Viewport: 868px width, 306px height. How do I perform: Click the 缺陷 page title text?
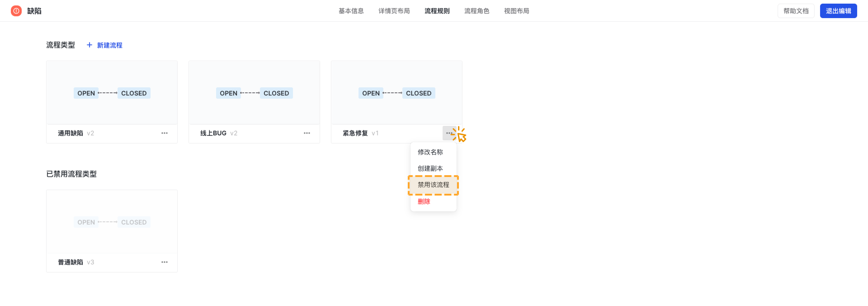[x=34, y=11]
